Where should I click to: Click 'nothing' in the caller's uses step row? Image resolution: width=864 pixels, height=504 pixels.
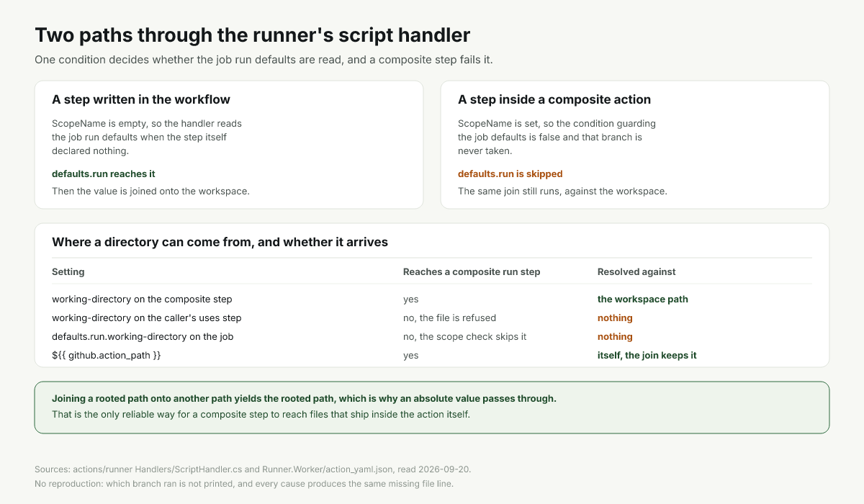click(x=615, y=318)
